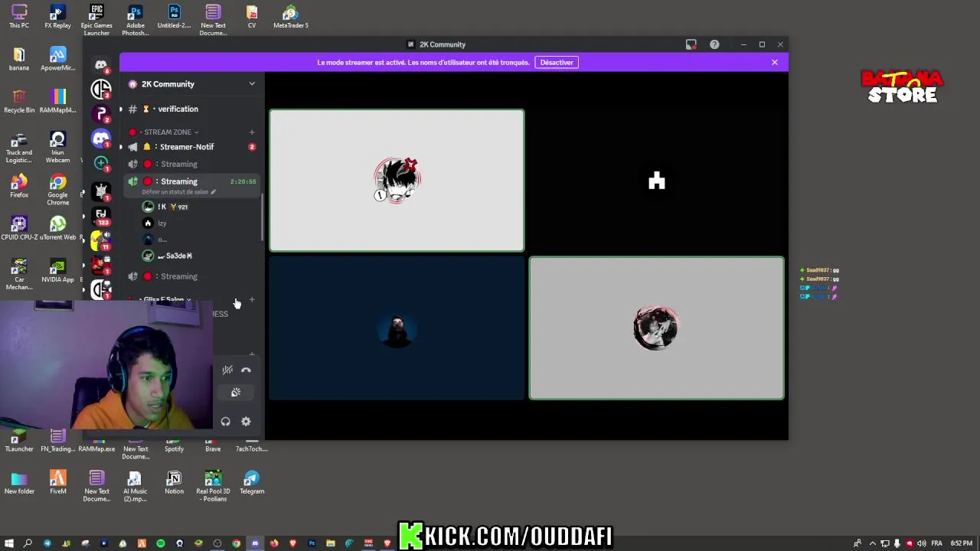Disable streamer mode via Désactiver
The height and width of the screenshot is (551, 980).
pyautogui.click(x=557, y=63)
